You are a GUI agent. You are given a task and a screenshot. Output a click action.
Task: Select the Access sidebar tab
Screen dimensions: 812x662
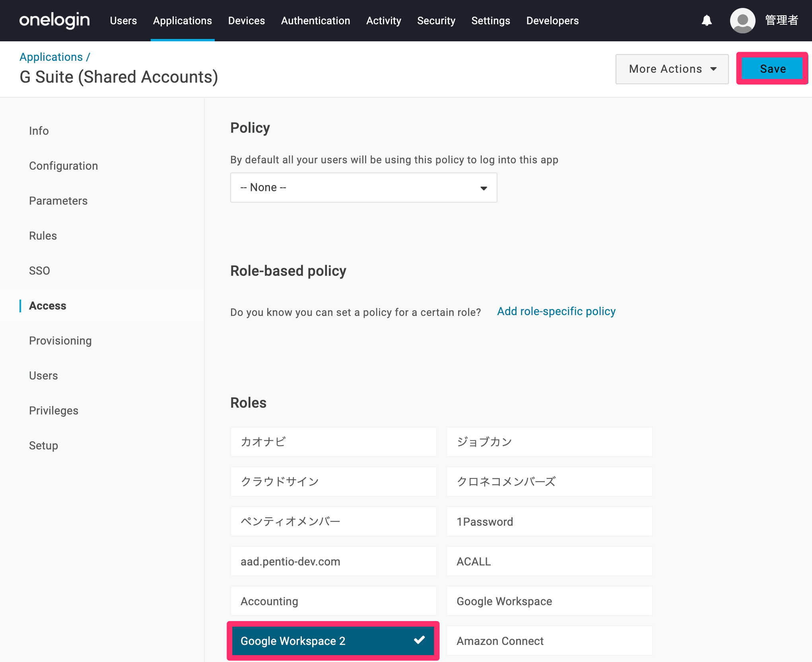pyautogui.click(x=47, y=306)
